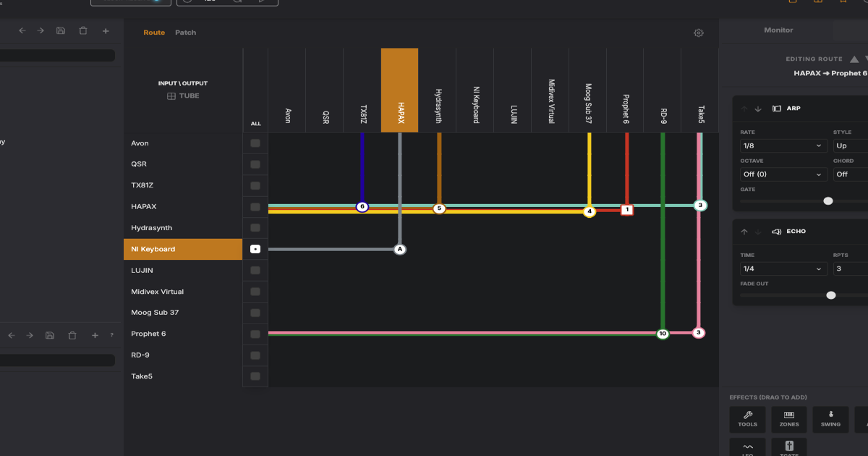
Task: Open the Monitor tab
Action: [778, 30]
